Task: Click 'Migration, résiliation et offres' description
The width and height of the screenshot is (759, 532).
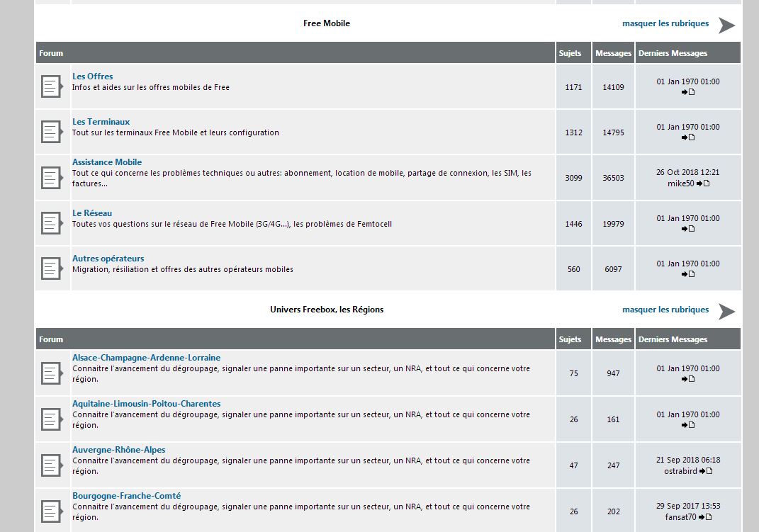Action: (x=183, y=269)
